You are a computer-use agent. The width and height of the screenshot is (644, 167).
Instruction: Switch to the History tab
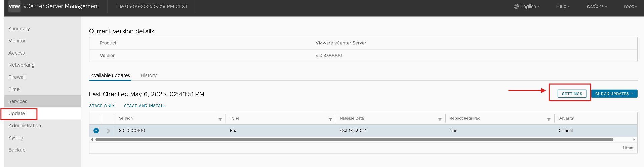click(x=149, y=75)
